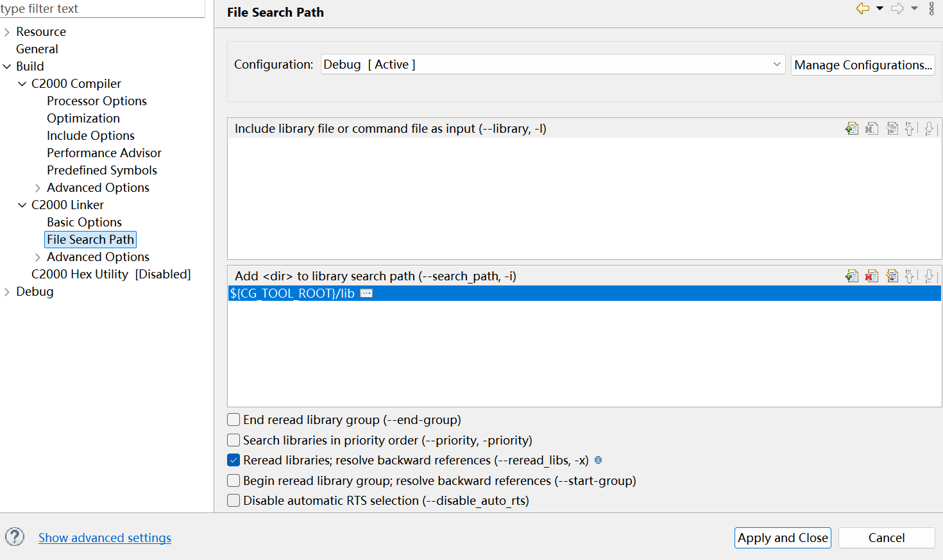
Task: Enable End reread library group checkbox
Action: [234, 420]
